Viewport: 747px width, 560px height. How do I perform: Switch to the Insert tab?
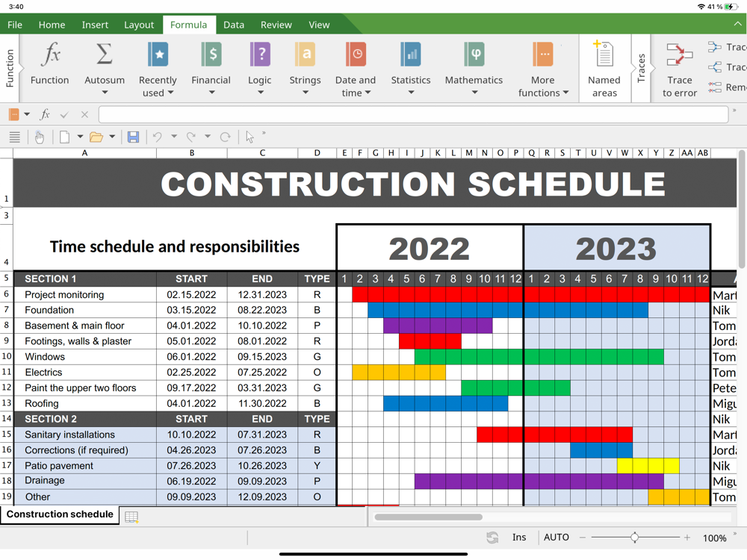pos(95,25)
